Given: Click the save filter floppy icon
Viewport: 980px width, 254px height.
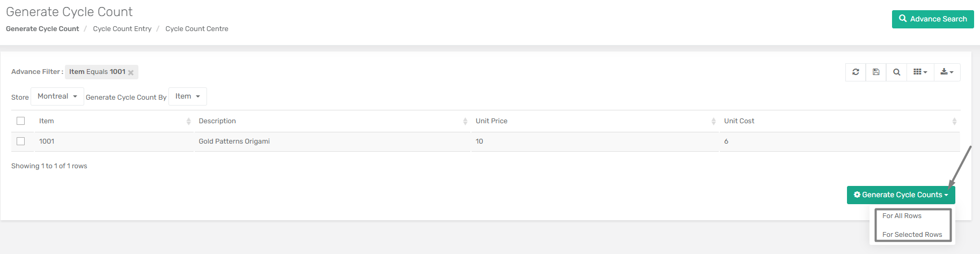Looking at the screenshot, I should [x=876, y=72].
